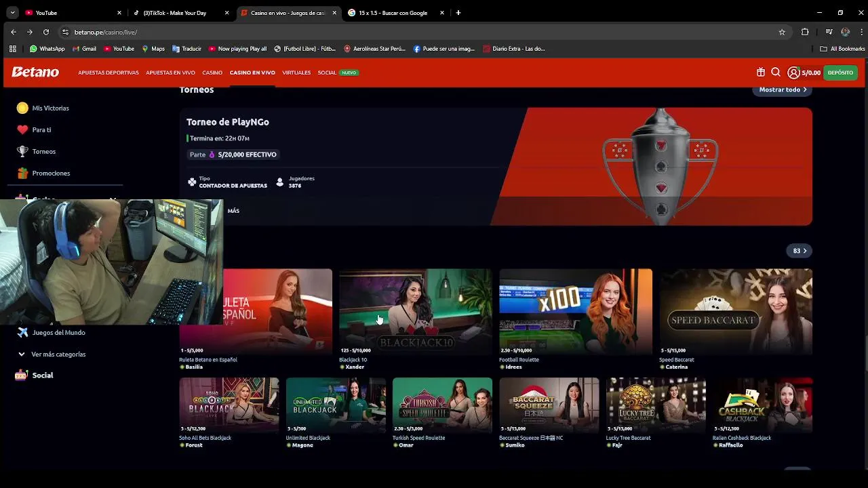Open the All Bookmarks folder
Screen dimensions: 868x488
click(843, 49)
